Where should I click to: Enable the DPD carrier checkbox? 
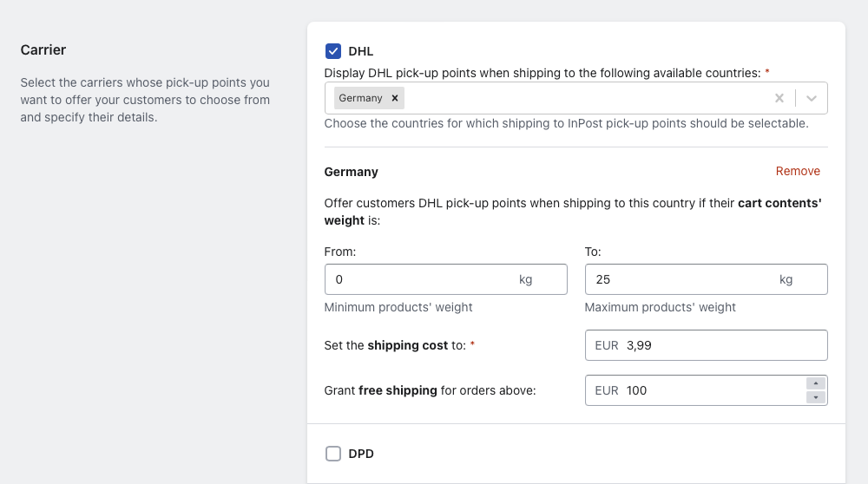point(333,454)
